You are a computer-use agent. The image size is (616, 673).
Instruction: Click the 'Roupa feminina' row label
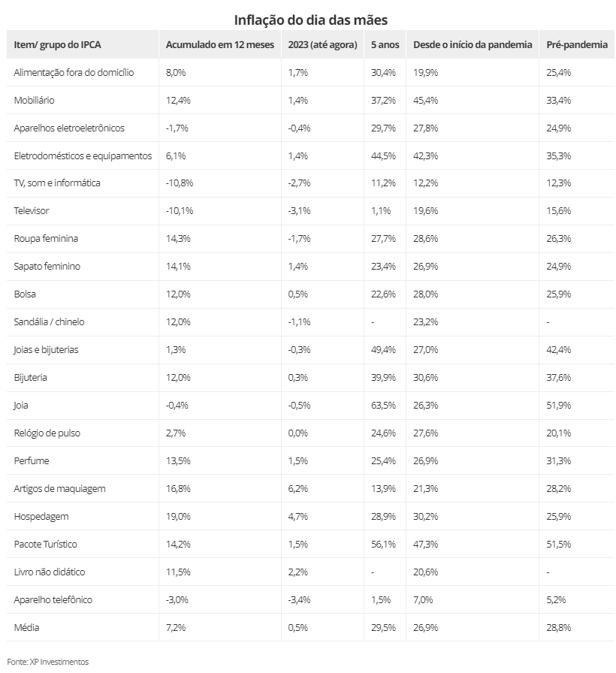click(46, 239)
